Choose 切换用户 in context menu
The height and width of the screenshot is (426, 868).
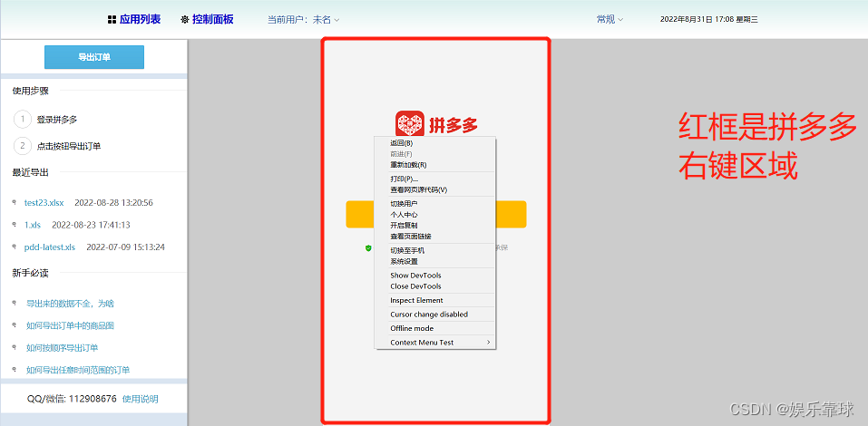pyautogui.click(x=435, y=204)
